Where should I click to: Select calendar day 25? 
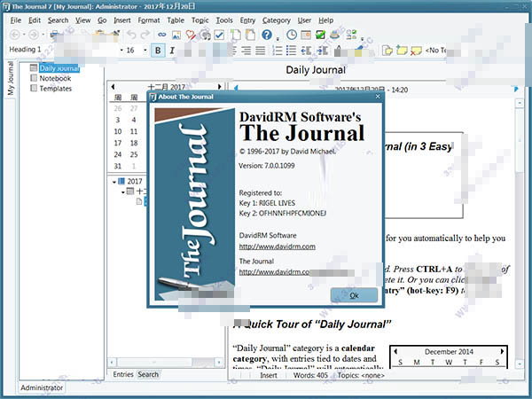134,154
